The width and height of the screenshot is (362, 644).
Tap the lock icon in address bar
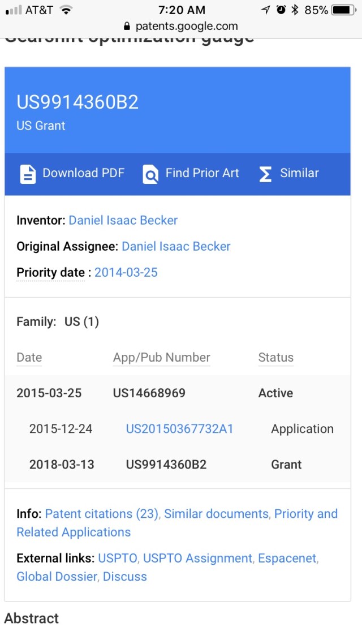click(126, 27)
